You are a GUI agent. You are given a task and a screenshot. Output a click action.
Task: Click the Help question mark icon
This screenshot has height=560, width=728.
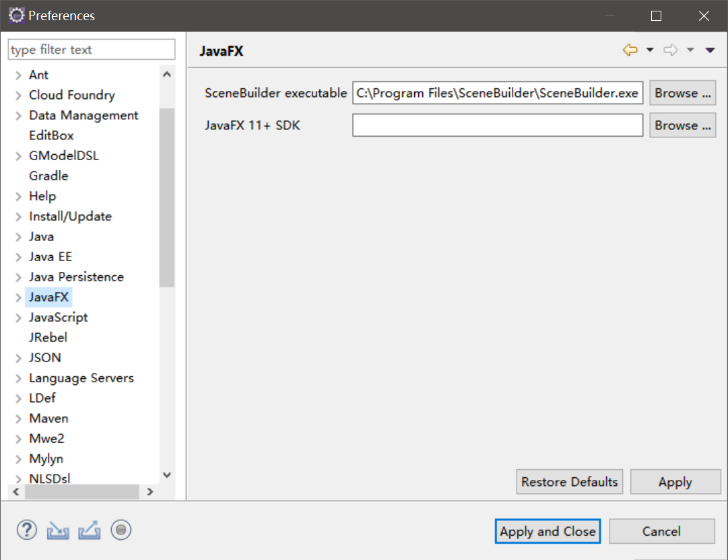click(x=26, y=530)
